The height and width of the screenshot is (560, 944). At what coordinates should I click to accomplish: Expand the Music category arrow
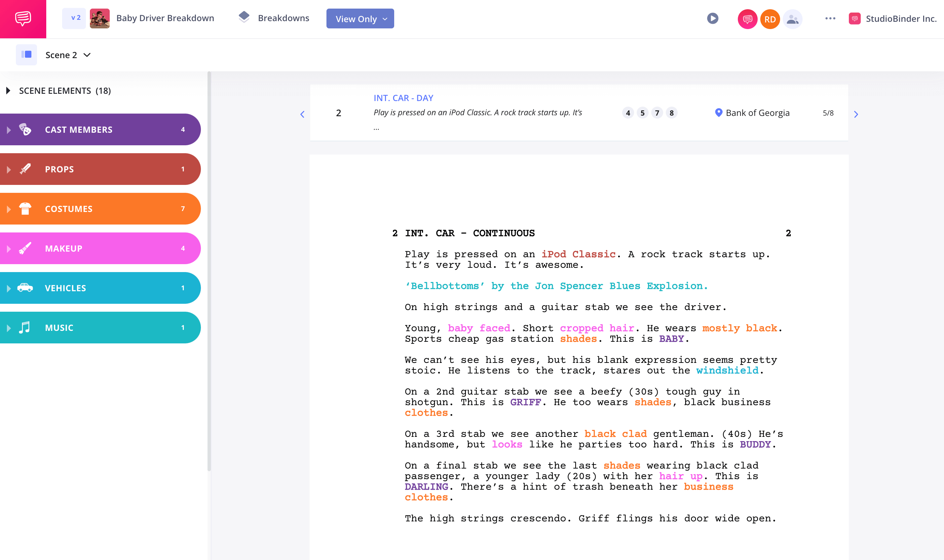point(9,328)
